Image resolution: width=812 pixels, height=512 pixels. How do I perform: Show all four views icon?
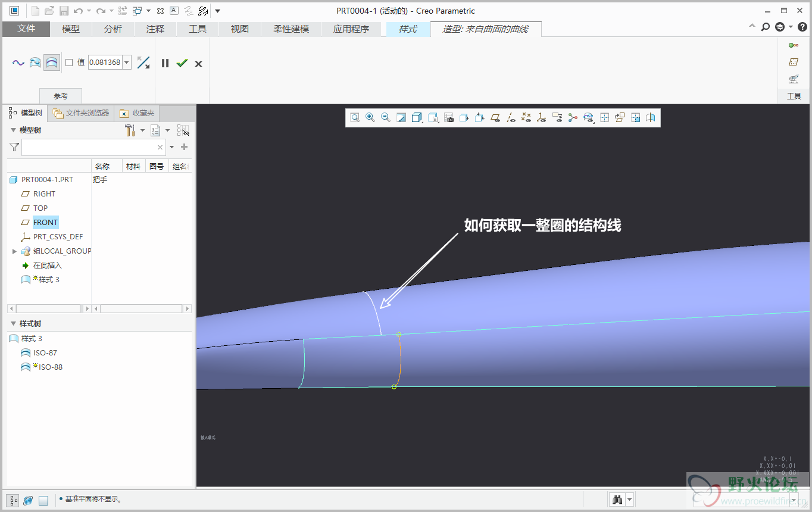click(604, 118)
